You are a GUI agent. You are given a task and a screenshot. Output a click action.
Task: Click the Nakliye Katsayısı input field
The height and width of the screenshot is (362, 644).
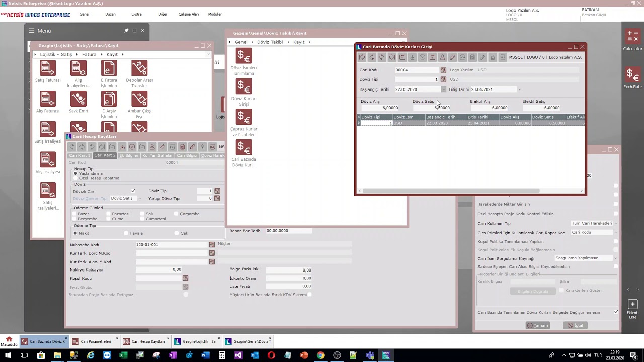pyautogui.click(x=158, y=270)
